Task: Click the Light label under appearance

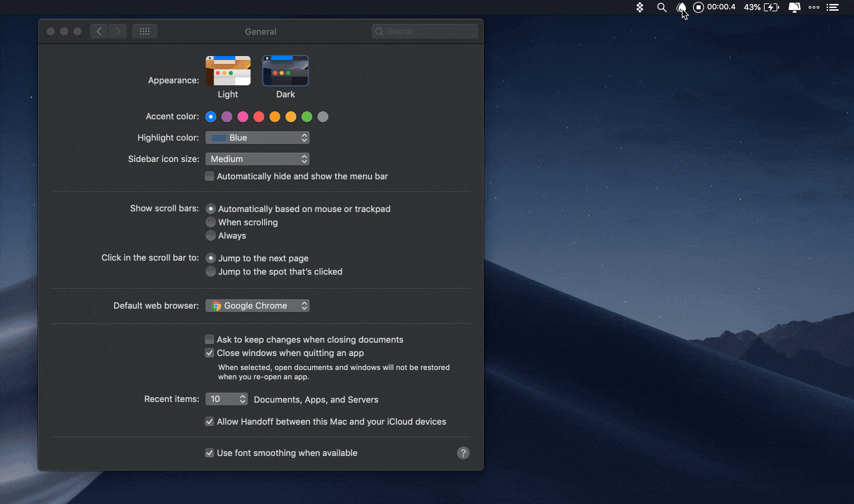Action: click(228, 95)
